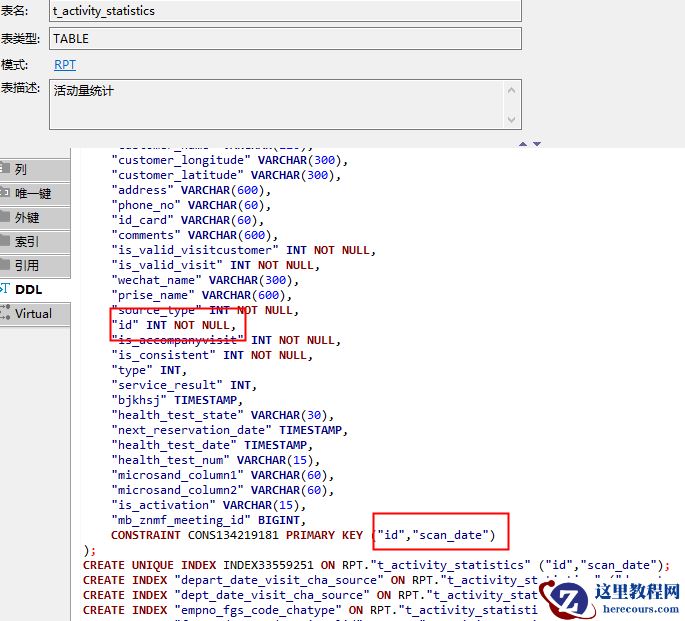The height and width of the screenshot is (621, 685).
Task: Click the table name field t_activity_statistics
Action: pyautogui.click(x=285, y=11)
